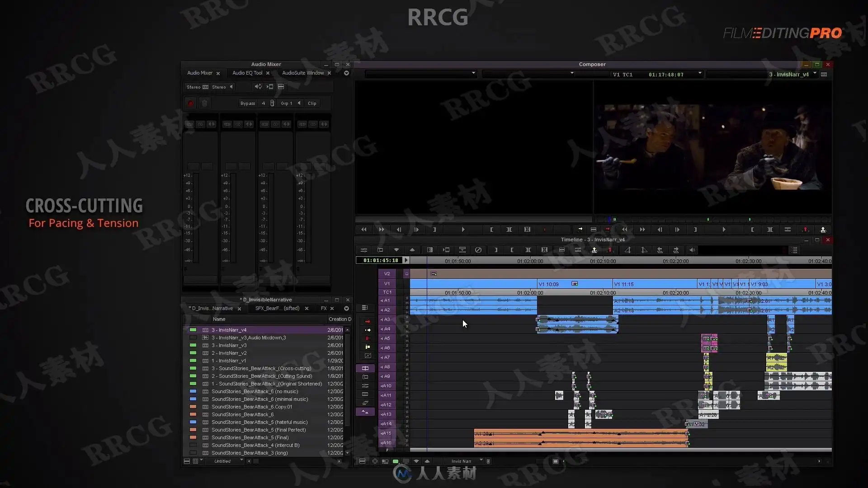Play the record monitor sequence

click(724, 230)
